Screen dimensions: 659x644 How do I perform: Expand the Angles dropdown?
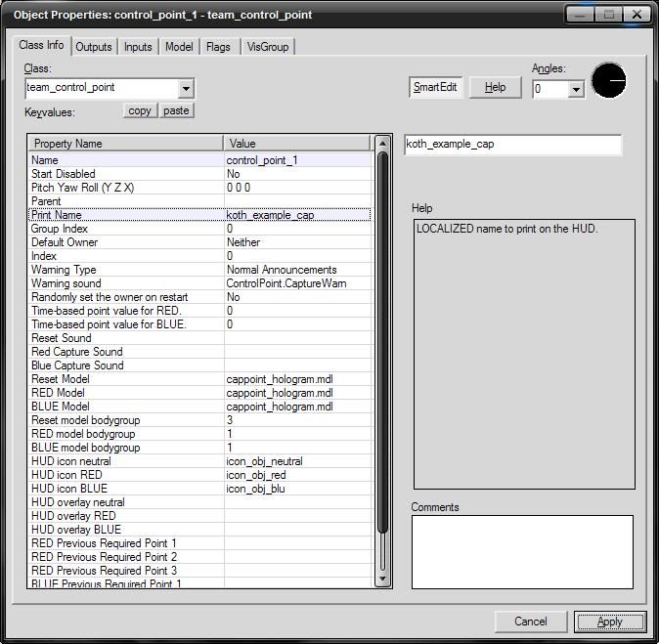pyautogui.click(x=576, y=89)
